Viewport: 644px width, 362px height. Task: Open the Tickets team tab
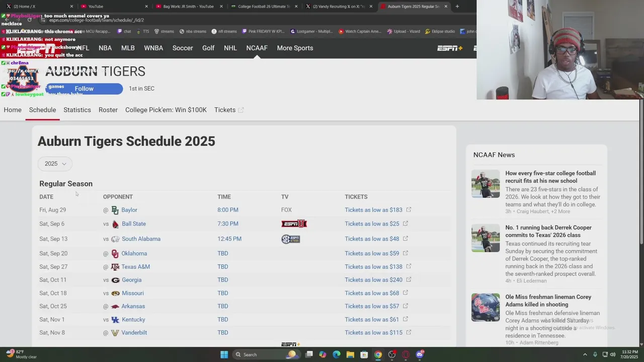click(x=229, y=110)
